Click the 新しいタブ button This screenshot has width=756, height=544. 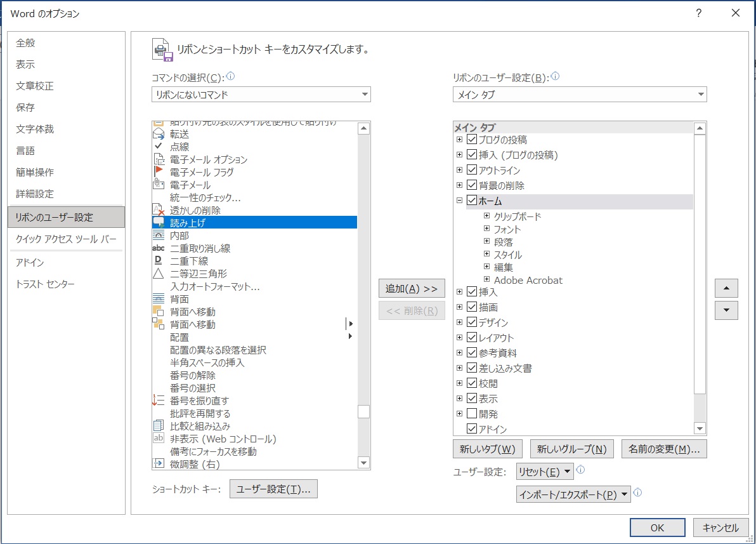coord(487,449)
